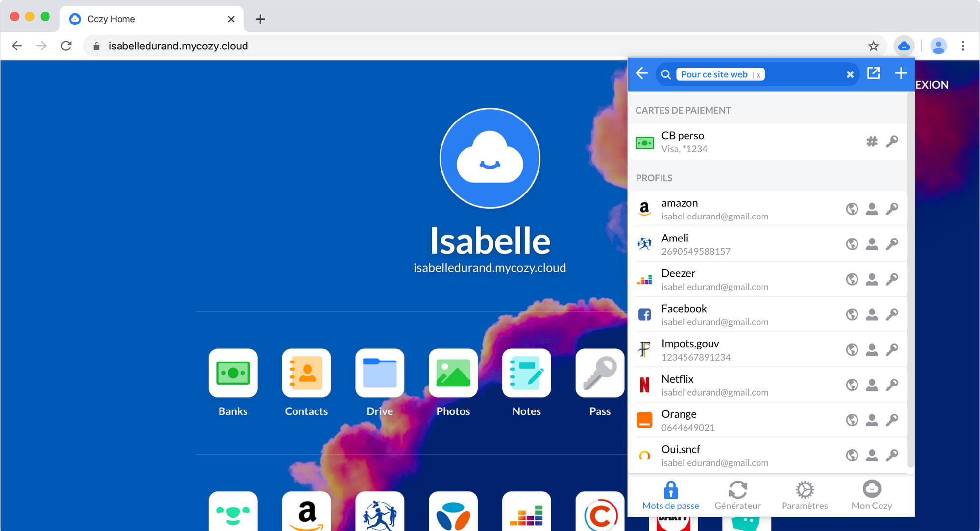Open a new browser tab

[260, 19]
